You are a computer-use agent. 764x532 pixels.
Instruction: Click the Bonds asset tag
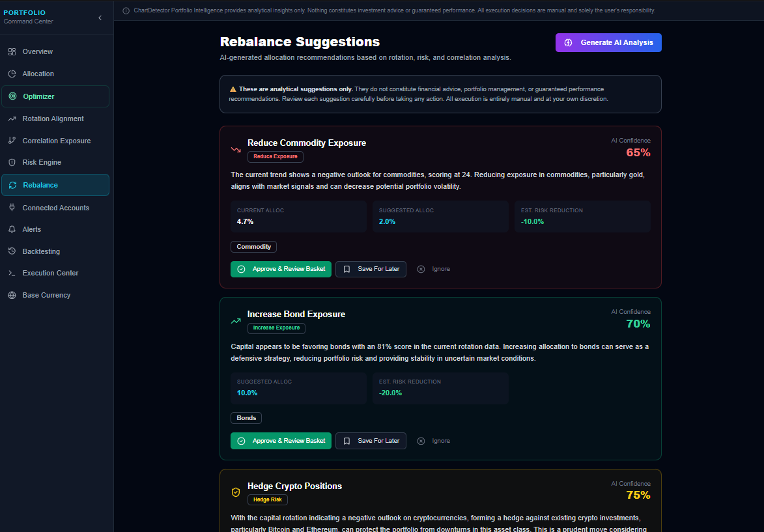[246, 418]
